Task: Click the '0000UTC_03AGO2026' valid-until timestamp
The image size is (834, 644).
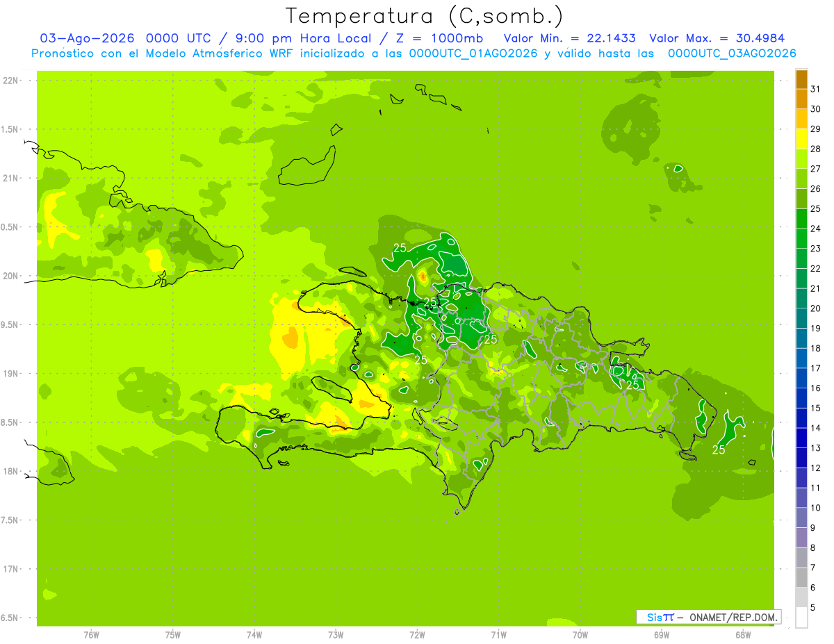Action: [732, 53]
